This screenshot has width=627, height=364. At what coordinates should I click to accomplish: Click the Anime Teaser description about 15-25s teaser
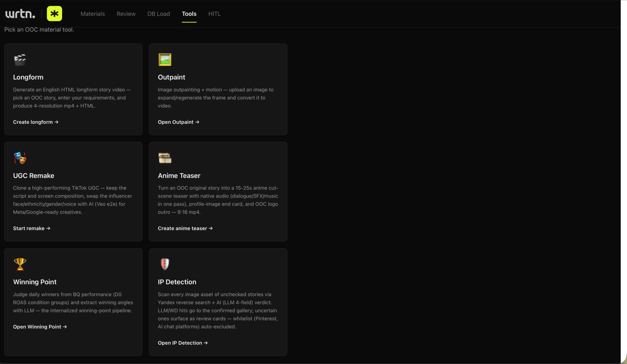(x=218, y=200)
